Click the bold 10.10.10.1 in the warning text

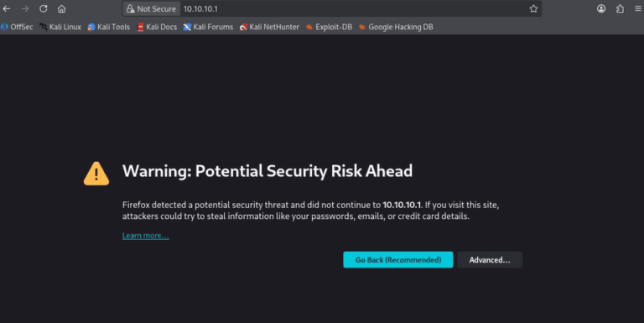(402, 205)
